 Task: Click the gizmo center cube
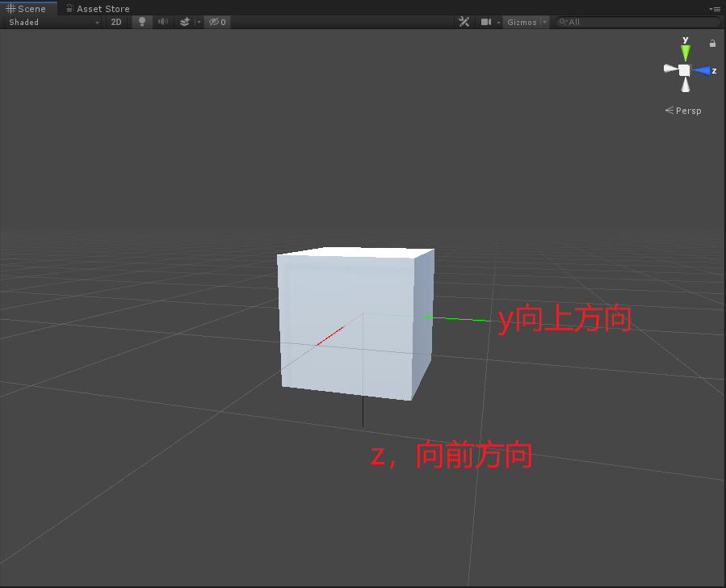684,70
